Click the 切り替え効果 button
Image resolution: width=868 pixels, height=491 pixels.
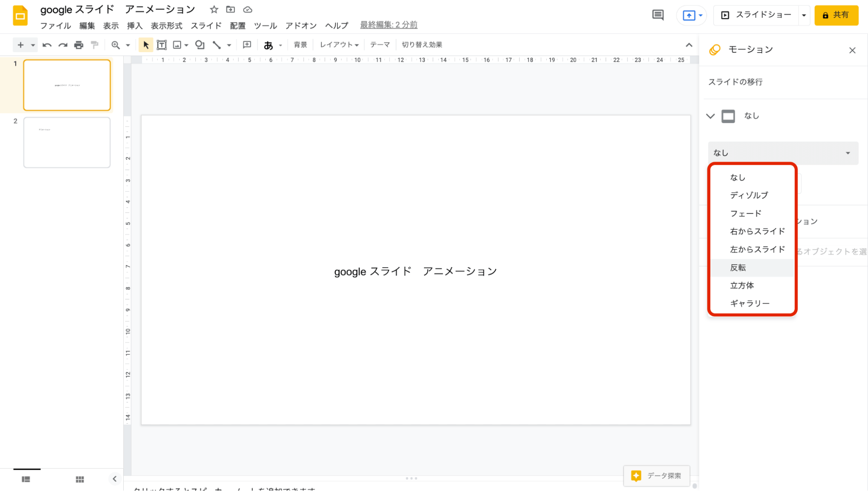(x=422, y=45)
